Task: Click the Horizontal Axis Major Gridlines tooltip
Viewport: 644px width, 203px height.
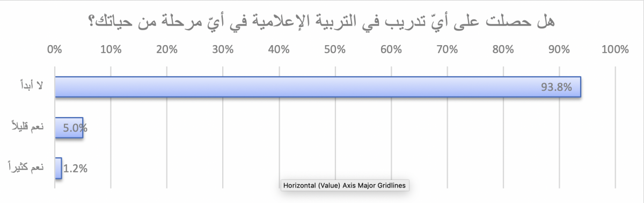Action: pos(345,185)
